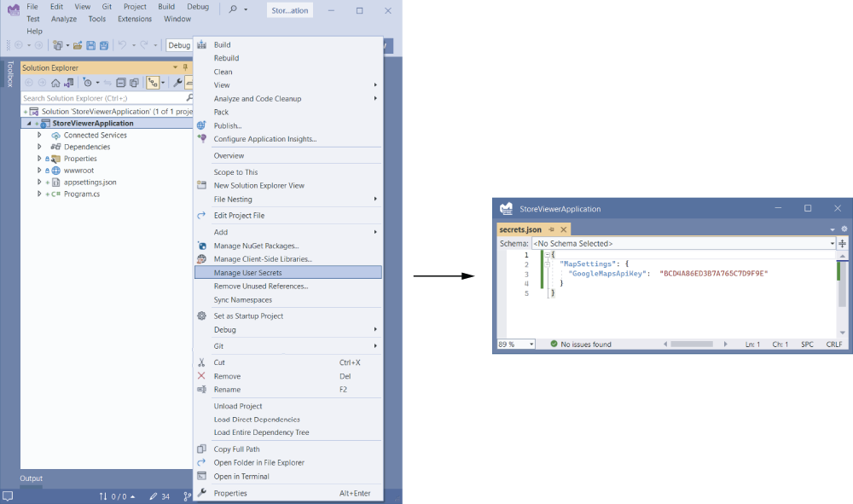The height and width of the screenshot is (504, 853).
Task: Click the Undo arrow icon
Action: 122,45
